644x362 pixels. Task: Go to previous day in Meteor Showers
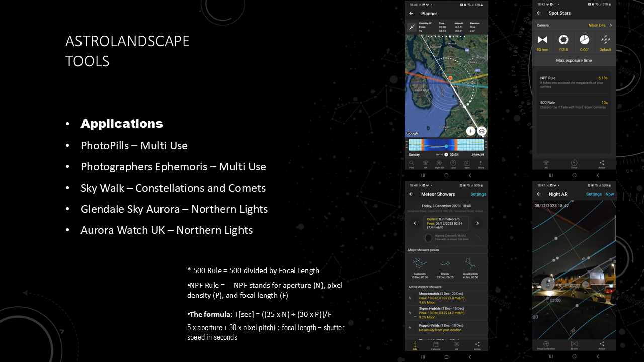pyautogui.click(x=415, y=223)
